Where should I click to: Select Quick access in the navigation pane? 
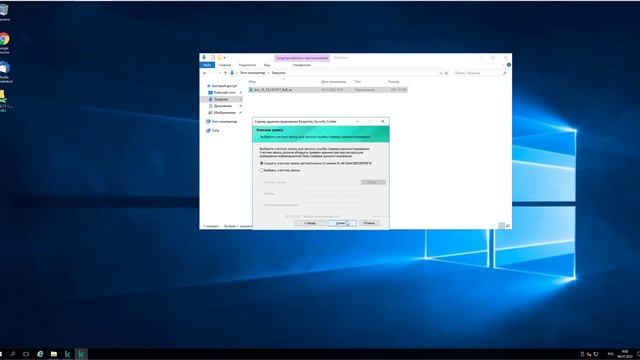(224, 86)
